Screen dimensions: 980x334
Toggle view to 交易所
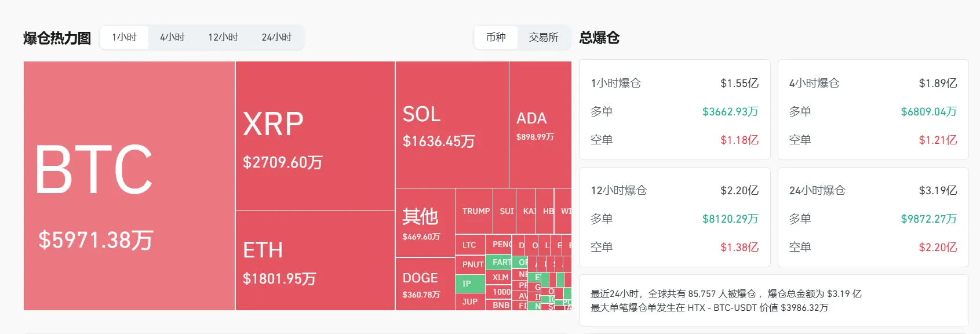[x=543, y=38]
